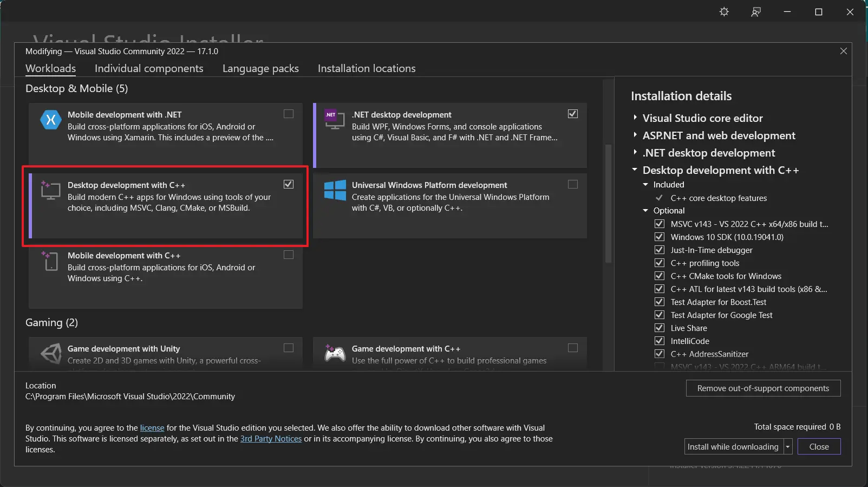The width and height of the screenshot is (868, 487).
Task: Click the gamepad icon for Game development with C++
Action: [x=335, y=354]
